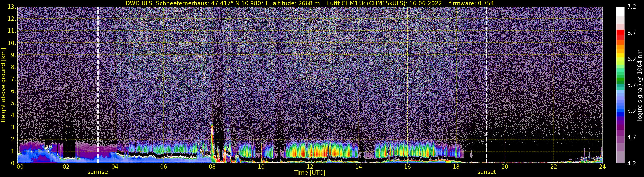The image size is (644, 177).
Task: Click the '20' time axis tick label
Action: pyautogui.click(x=505, y=167)
